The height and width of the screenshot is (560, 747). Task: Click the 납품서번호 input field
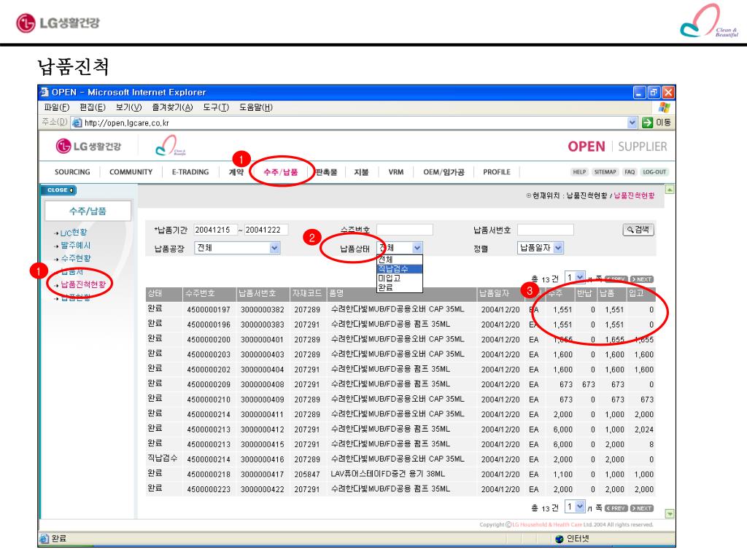click(545, 230)
